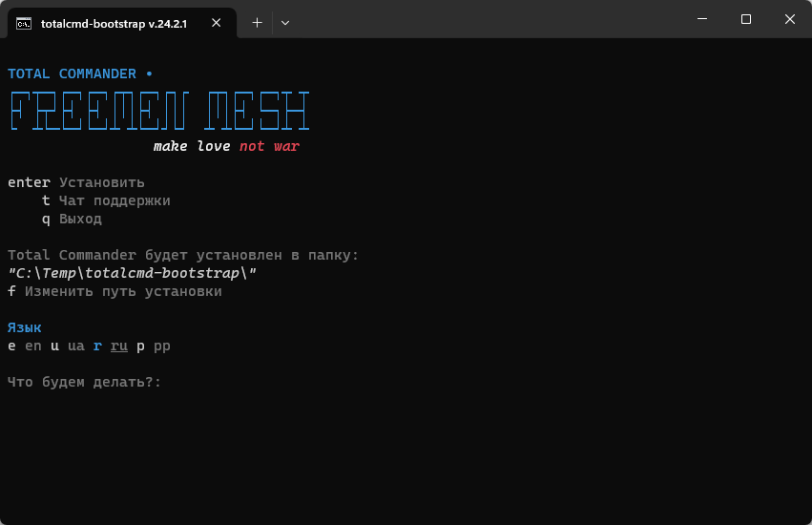The image size is (812, 525).
Task: Click the command prompt icon in the tab
Action: pyautogui.click(x=25, y=23)
